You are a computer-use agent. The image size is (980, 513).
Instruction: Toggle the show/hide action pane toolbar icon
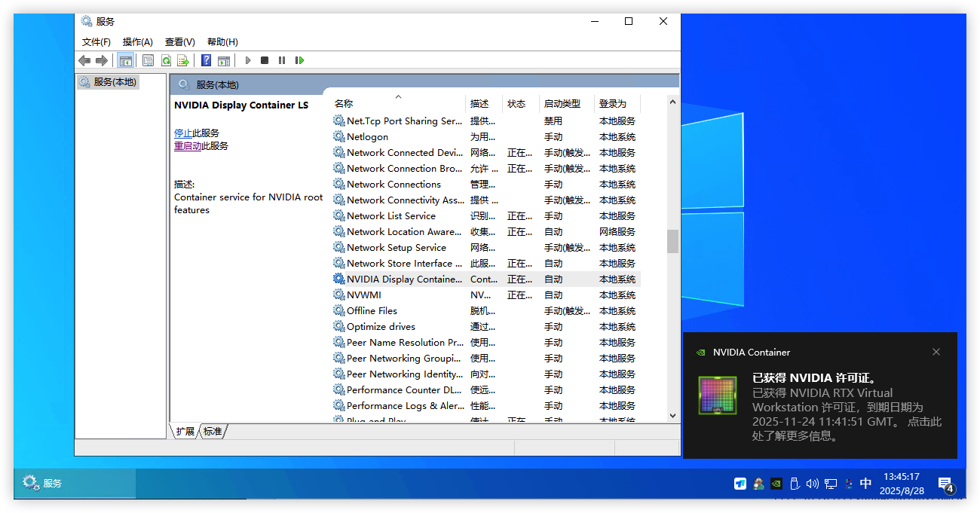coord(224,60)
